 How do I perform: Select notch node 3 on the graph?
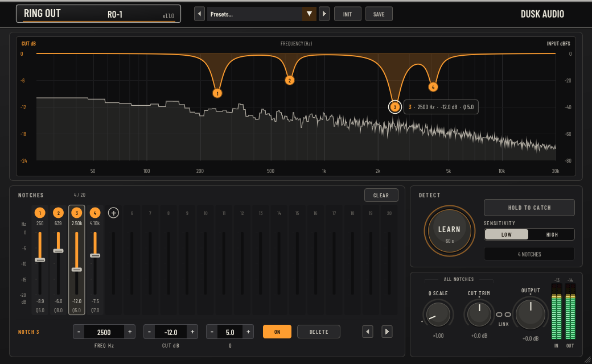click(x=395, y=107)
